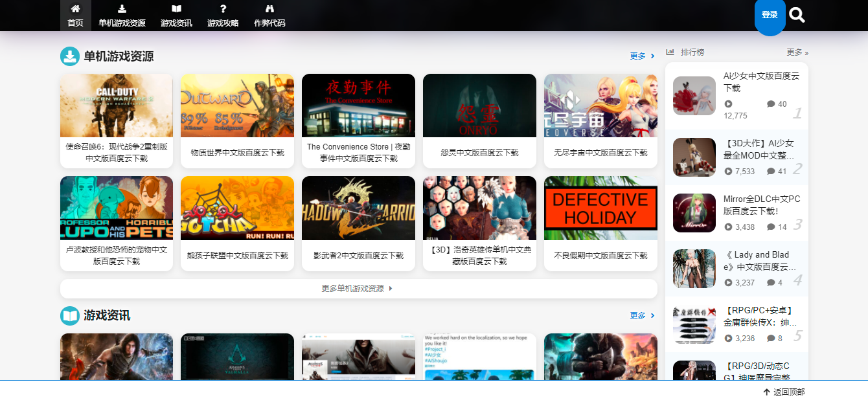Image resolution: width=868 pixels, height=402 pixels.
Task: Open the Gotcha Run! Run! thumbnail
Action: coord(237,208)
